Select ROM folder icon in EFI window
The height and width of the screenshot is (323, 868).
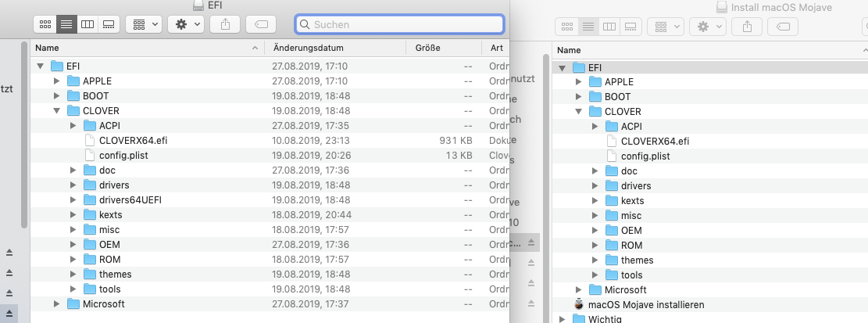90,260
